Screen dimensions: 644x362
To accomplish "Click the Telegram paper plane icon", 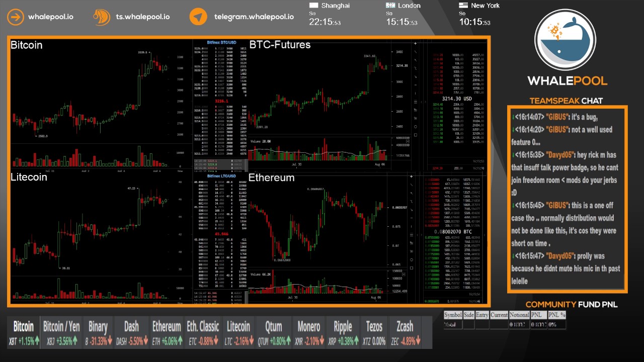I will 198,17.
